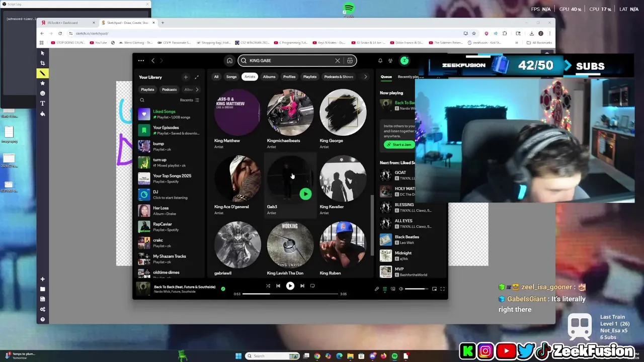The image size is (644, 362).
Task: Toggle Liked checkmark on Back To Back
Action: 223,289
